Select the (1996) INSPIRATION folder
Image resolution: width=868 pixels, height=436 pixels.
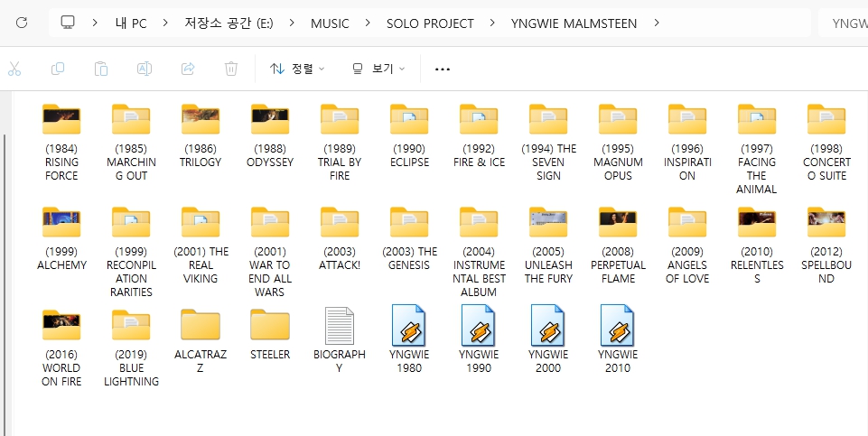click(x=687, y=143)
